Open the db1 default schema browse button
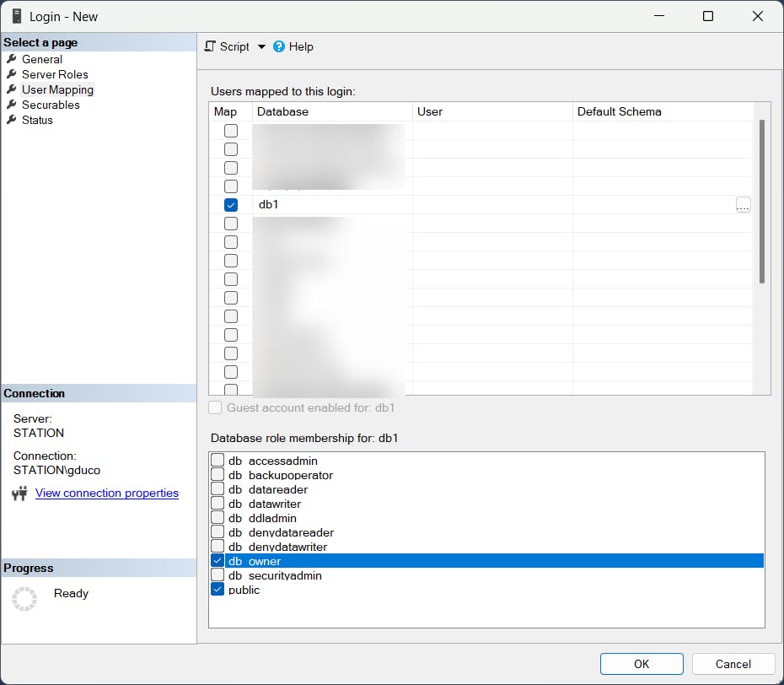Viewport: 784px width, 685px height. tap(743, 205)
